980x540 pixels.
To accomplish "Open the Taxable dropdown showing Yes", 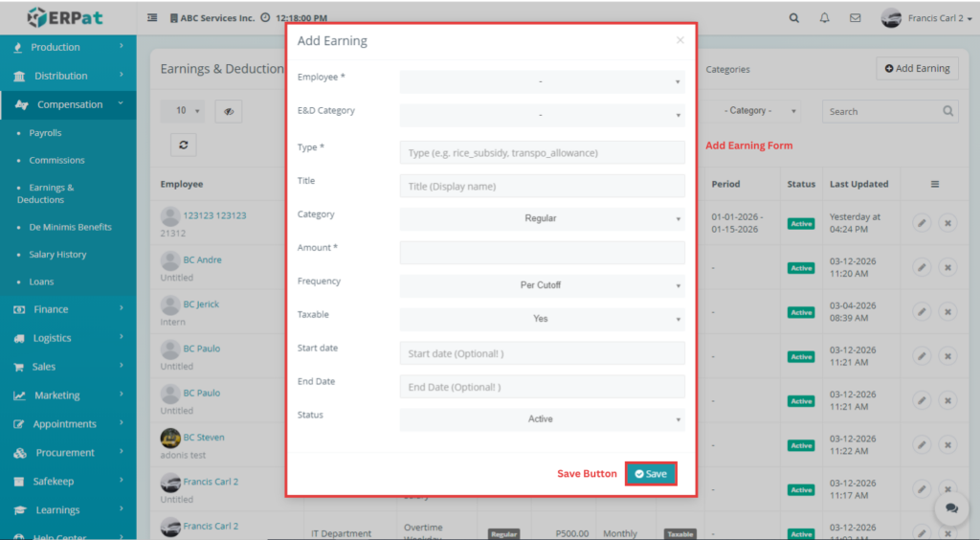I will tap(542, 319).
